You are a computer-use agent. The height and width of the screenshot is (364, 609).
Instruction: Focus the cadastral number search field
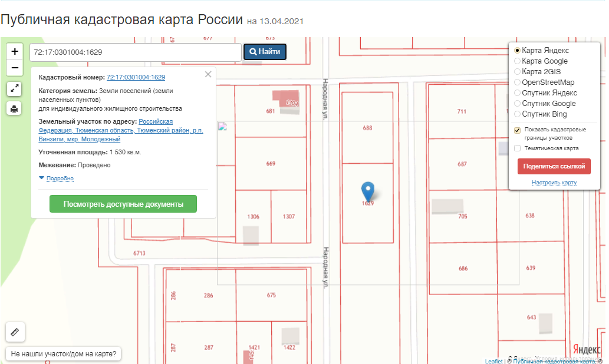[136, 52]
